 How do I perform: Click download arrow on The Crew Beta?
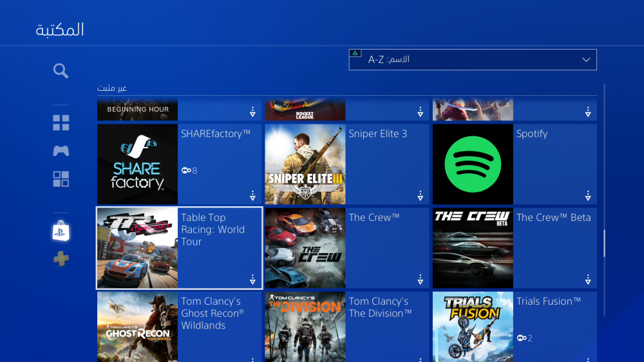pyautogui.click(x=587, y=280)
